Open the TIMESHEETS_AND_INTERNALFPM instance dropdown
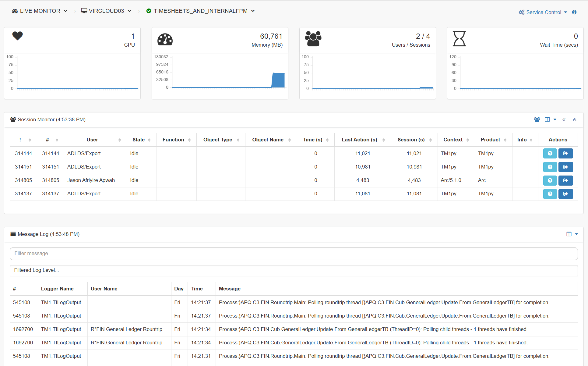The height and width of the screenshot is (366, 588). (x=200, y=11)
